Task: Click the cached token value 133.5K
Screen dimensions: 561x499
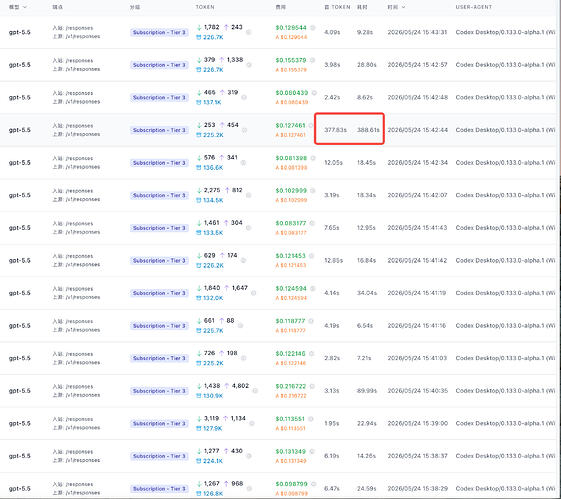Action: click(x=213, y=233)
